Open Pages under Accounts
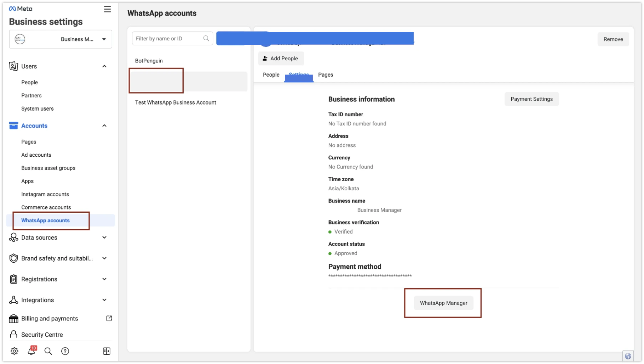 click(29, 142)
